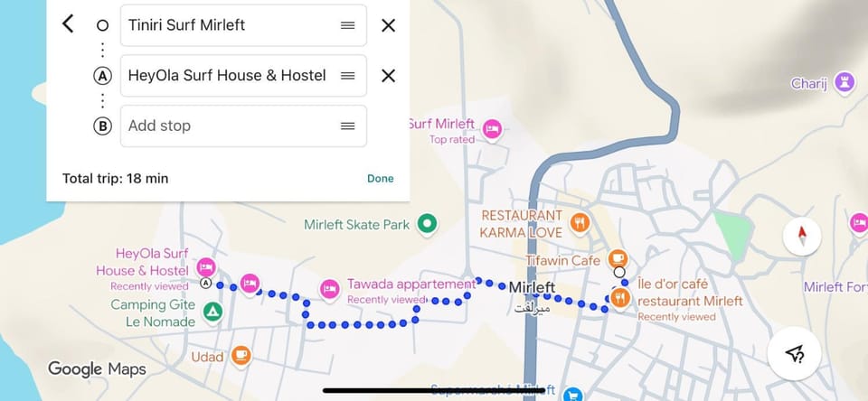Tap the Tifawin Cafe label
Image resolution: width=868 pixels, height=401 pixels.
coord(563,260)
